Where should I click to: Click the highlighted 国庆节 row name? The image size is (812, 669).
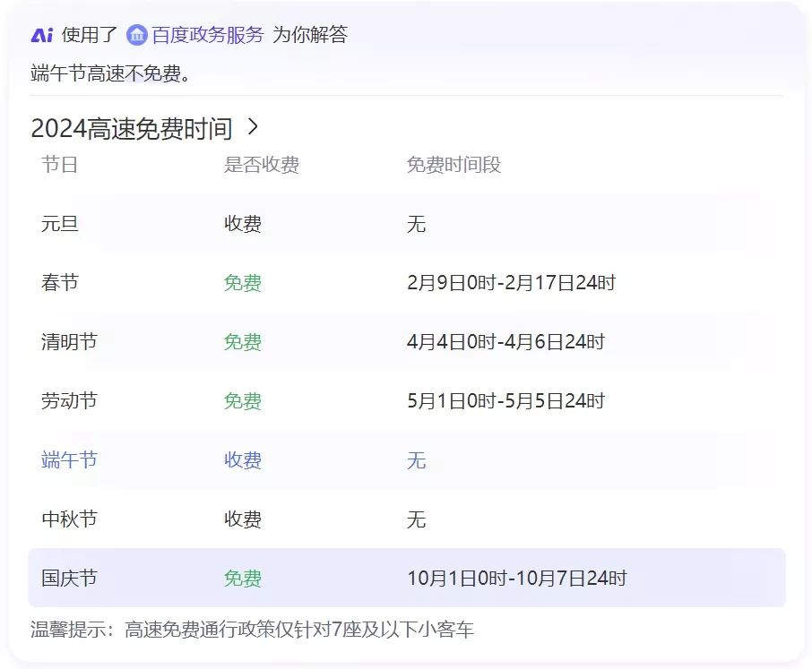[x=69, y=579]
